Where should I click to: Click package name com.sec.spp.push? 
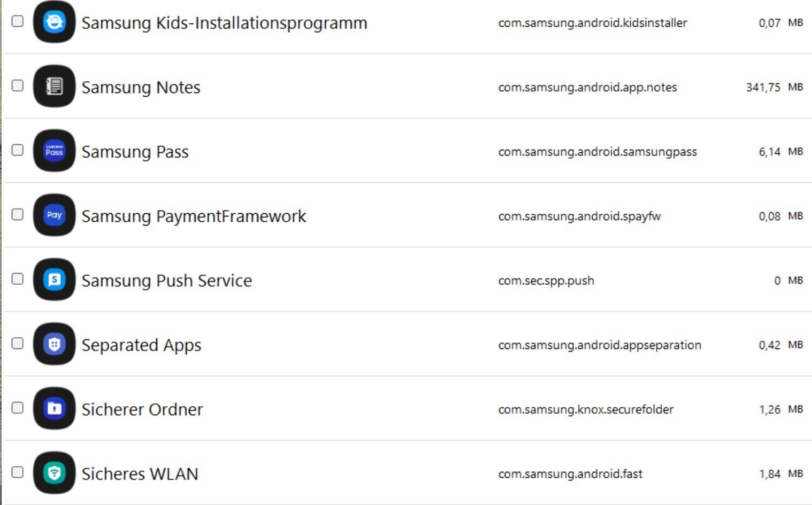tap(546, 281)
